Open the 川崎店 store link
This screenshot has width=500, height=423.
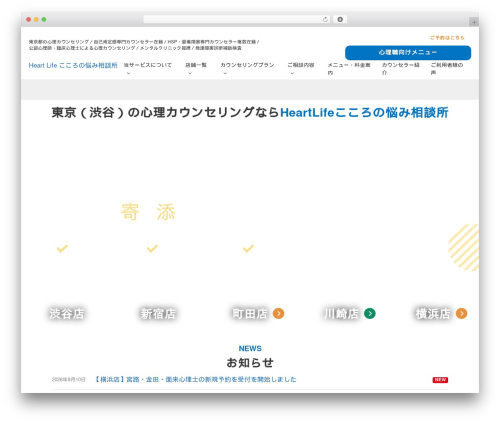(341, 313)
